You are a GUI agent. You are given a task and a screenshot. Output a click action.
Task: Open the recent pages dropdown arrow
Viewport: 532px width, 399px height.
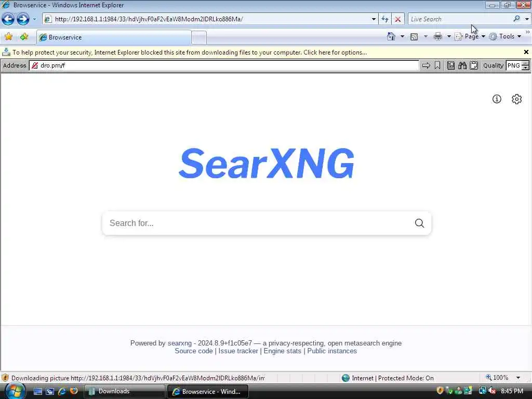[34, 19]
